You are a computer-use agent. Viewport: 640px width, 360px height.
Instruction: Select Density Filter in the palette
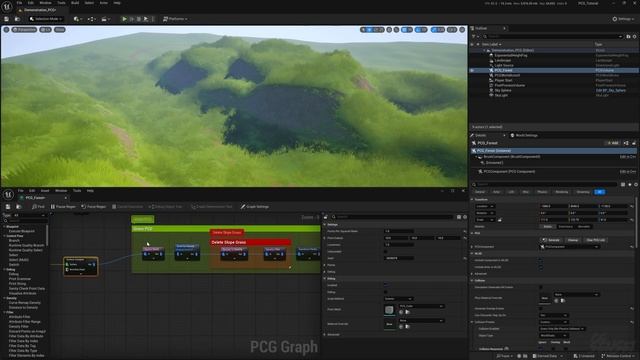(19, 327)
